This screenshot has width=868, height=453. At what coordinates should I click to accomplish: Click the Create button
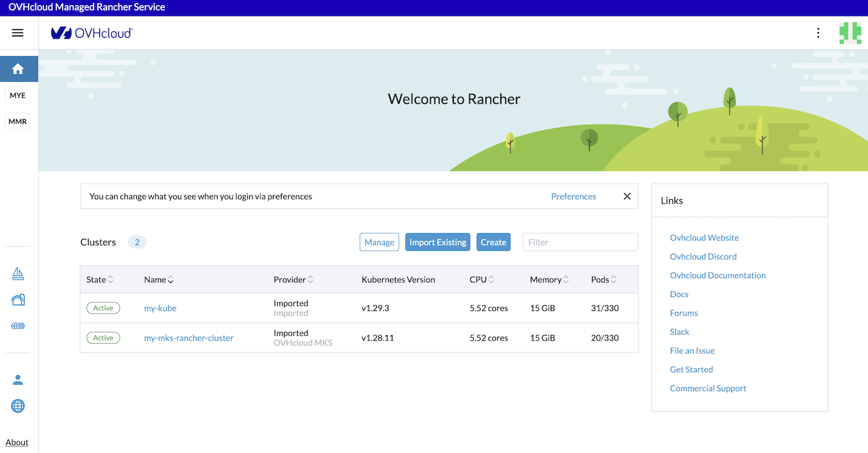pyautogui.click(x=494, y=242)
